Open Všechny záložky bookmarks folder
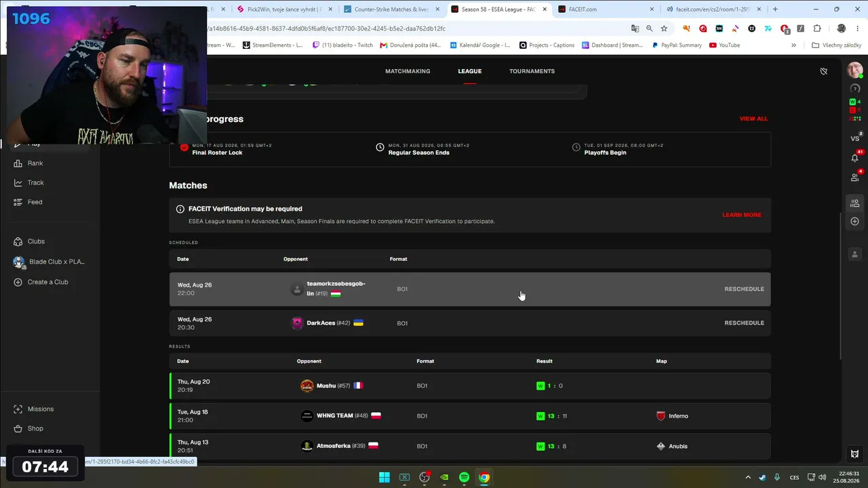 click(x=837, y=45)
